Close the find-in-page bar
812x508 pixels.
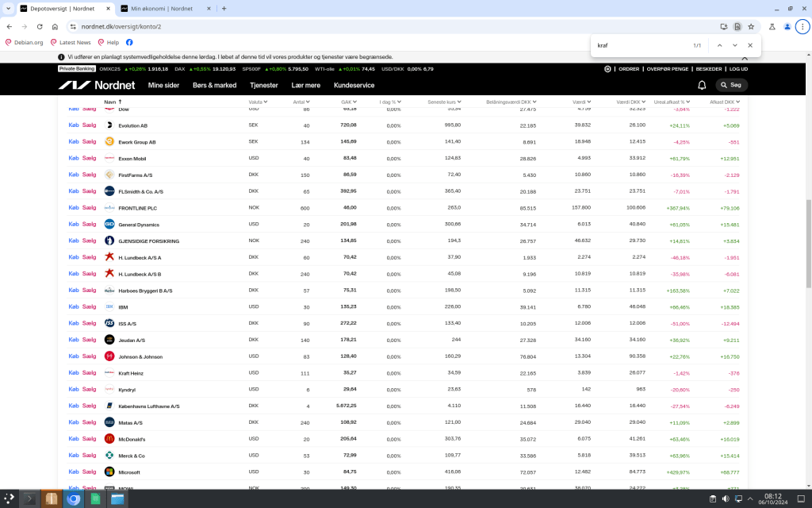(x=750, y=45)
